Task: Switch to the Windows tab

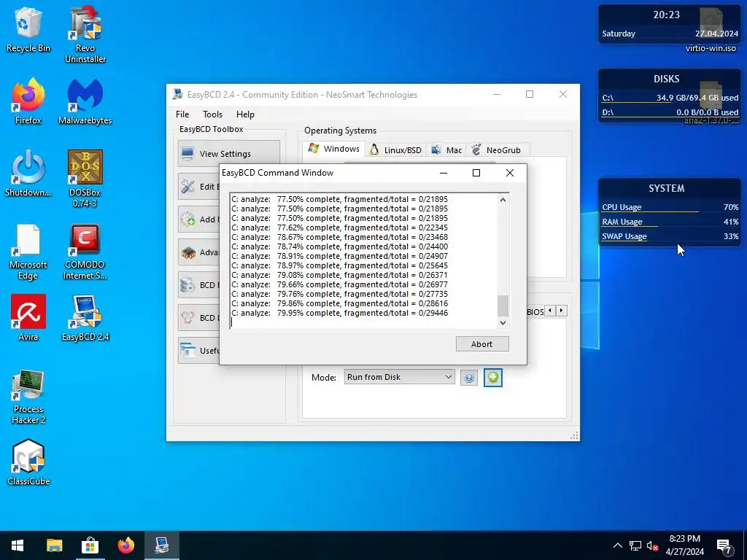Action: (334, 149)
